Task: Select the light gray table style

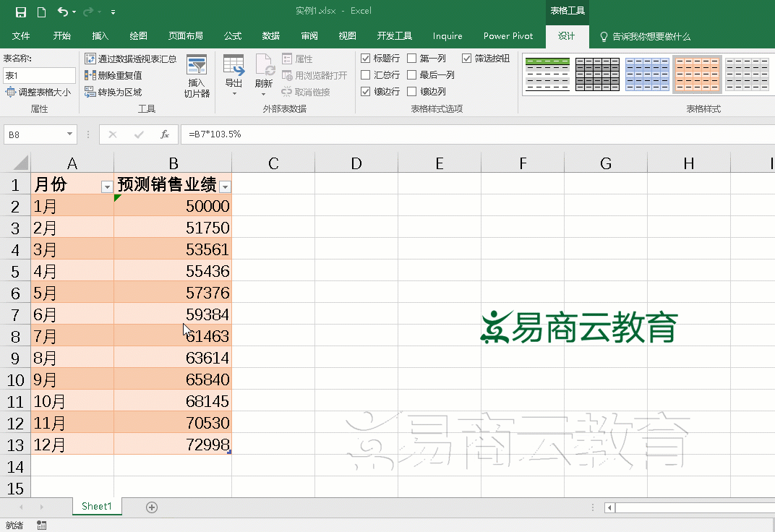Action: click(747, 74)
